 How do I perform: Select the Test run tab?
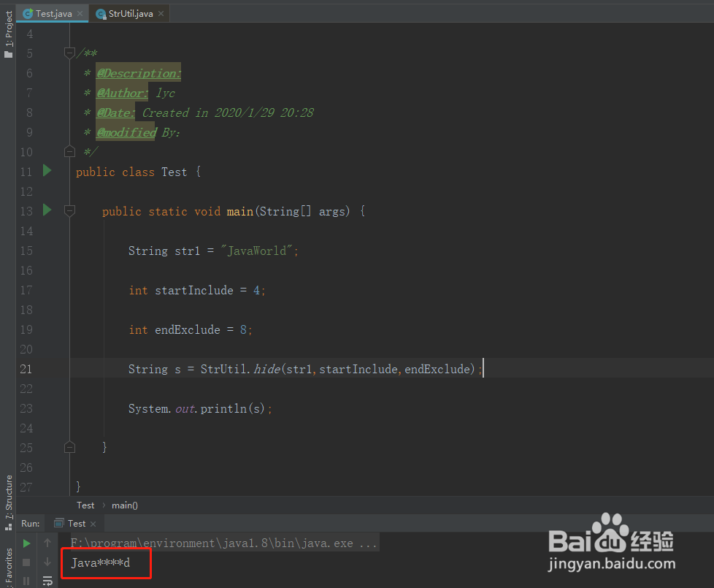coord(76,524)
